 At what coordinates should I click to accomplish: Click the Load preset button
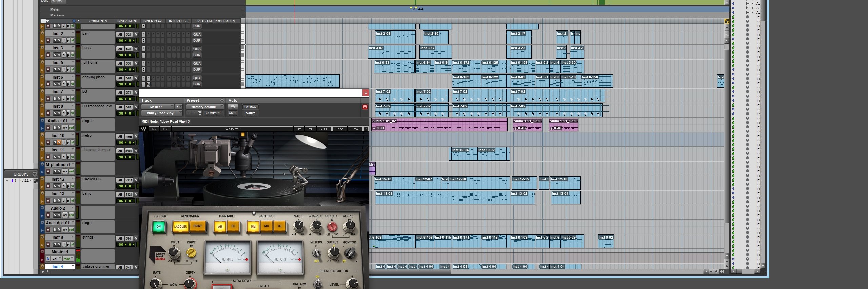(339, 129)
